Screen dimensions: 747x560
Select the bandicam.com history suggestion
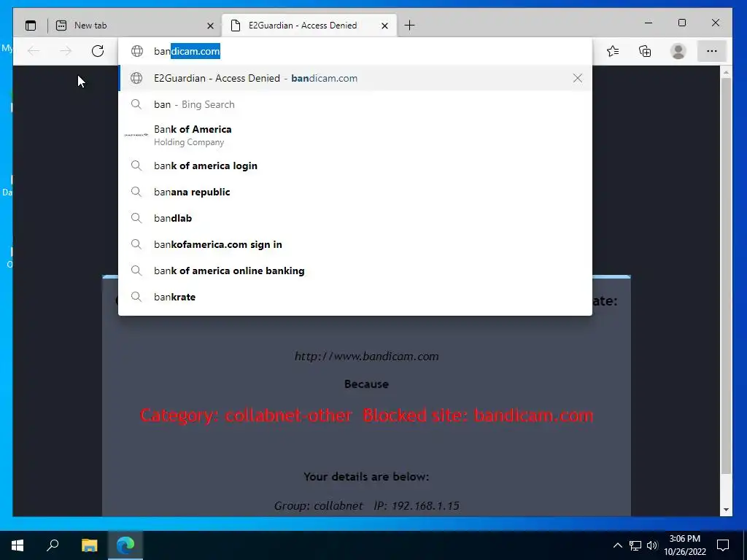pos(355,78)
